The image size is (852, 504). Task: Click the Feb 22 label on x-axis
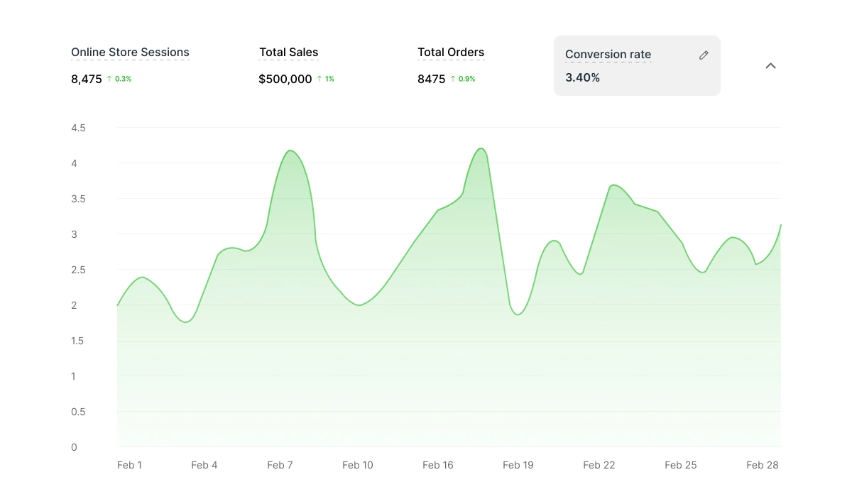pos(599,465)
